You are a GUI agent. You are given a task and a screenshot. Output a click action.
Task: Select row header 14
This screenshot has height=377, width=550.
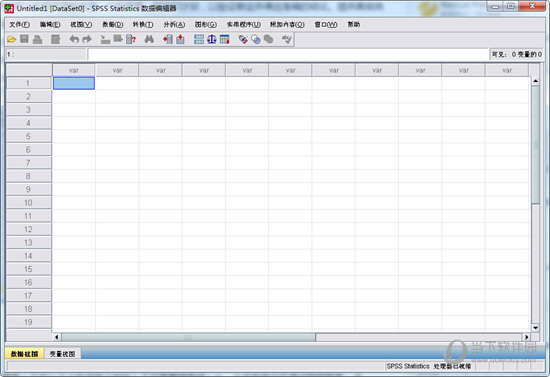pyautogui.click(x=28, y=256)
